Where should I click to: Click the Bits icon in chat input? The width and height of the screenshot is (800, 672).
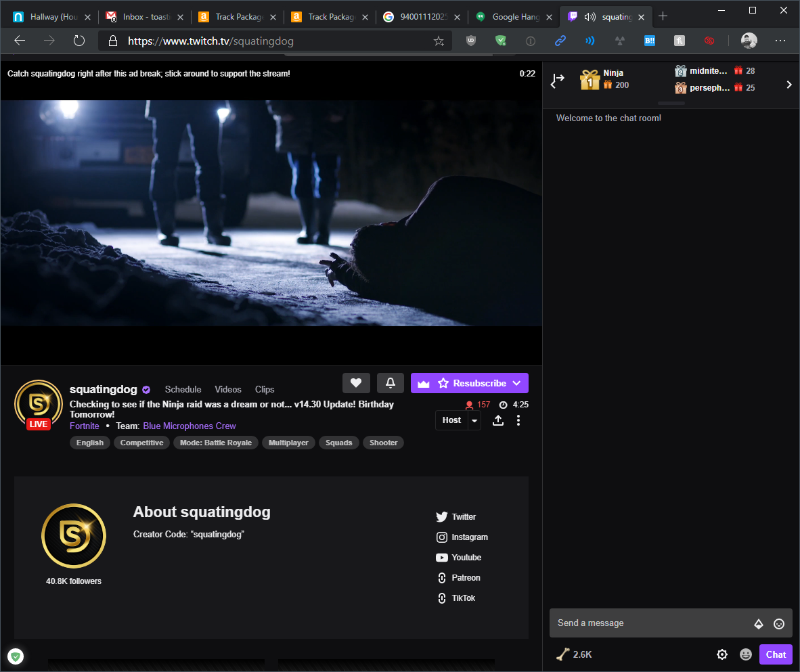click(759, 623)
